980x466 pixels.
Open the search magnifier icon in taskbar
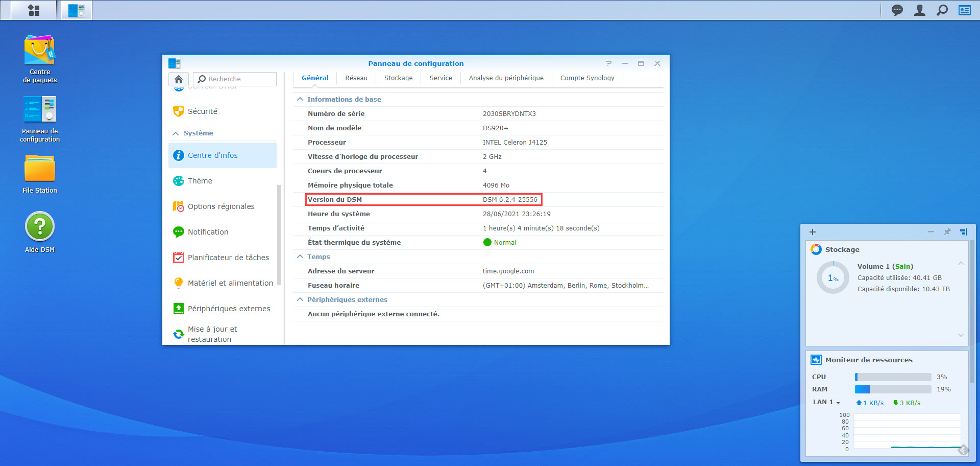point(942,10)
